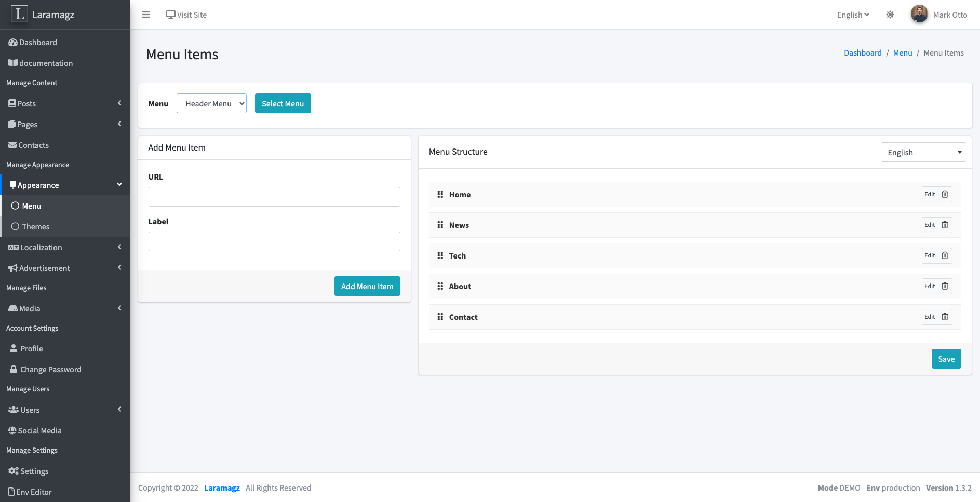Toggle the sidebar with the hamburger icon
The height and width of the screenshot is (502, 980).
(x=145, y=15)
